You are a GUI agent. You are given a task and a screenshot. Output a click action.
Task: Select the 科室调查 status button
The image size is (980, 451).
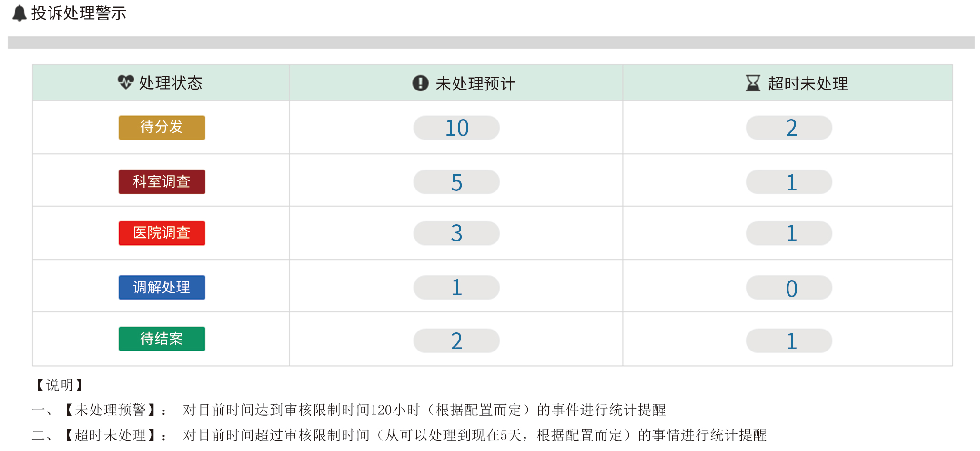162,182
